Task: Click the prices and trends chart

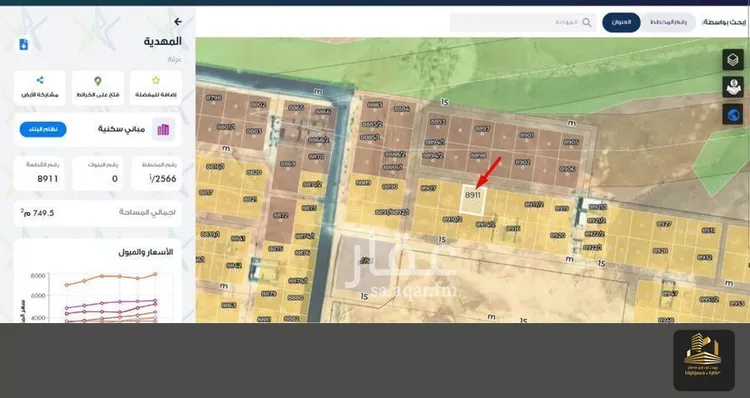Action: (x=98, y=282)
